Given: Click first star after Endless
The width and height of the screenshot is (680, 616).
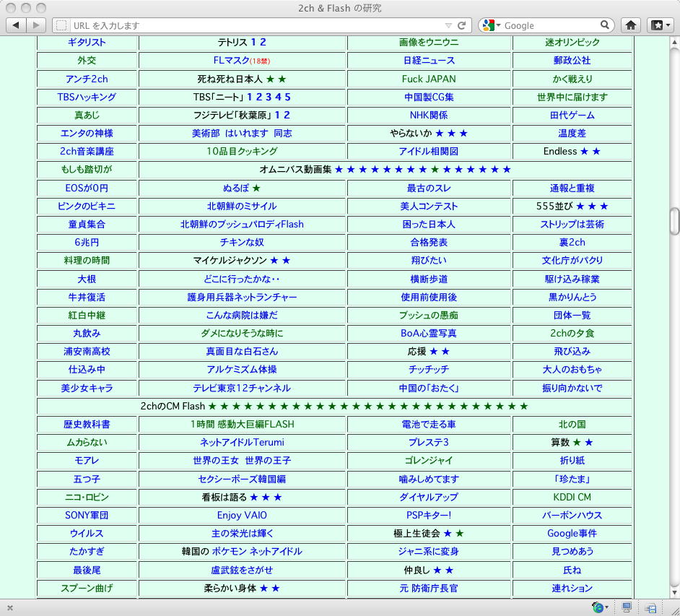Looking at the screenshot, I should 584,152.
